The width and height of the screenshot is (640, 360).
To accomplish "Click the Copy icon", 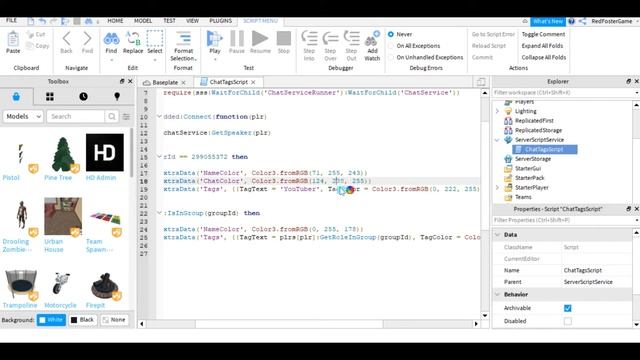I will [30, 45].
